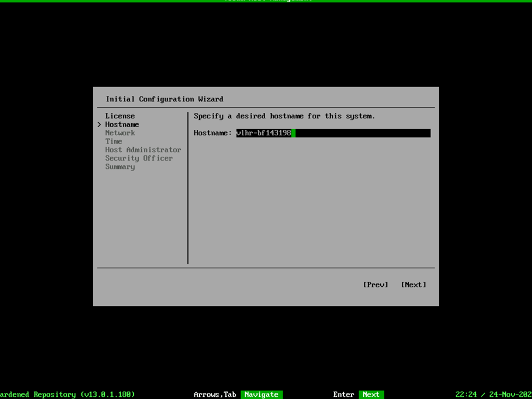Jump to the Security Officer step
The height and width of the screenshot is (399, 532).
139,158
